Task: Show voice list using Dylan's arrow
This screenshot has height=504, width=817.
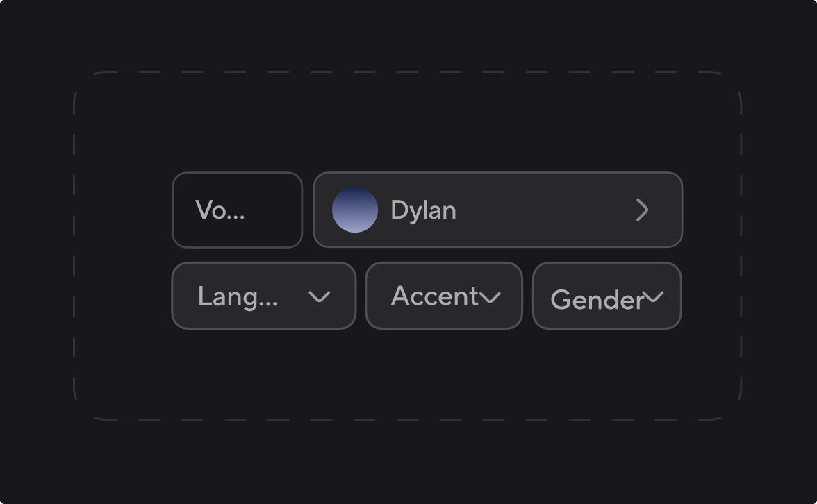Action: 642,210
